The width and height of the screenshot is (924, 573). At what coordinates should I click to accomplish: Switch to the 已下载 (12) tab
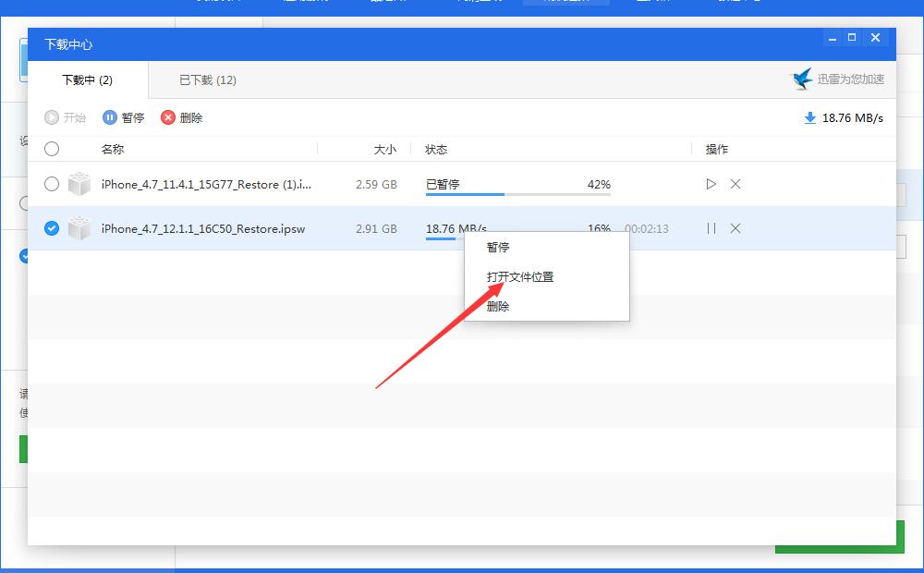[206, 80]
